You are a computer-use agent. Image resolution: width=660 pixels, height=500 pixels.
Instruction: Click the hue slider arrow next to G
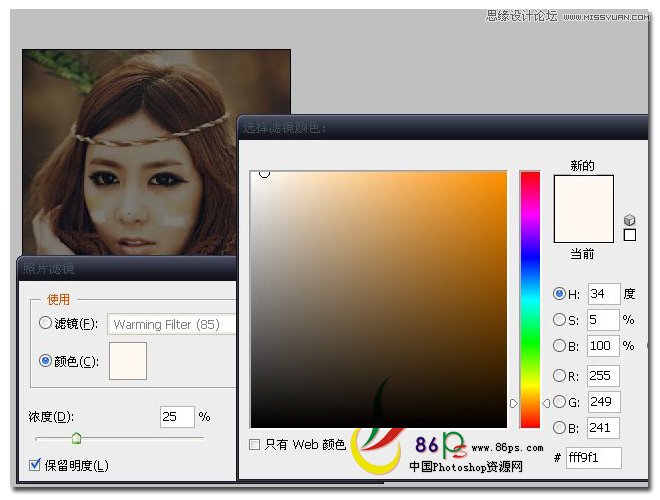pyautogui.click(x=546, y=403)
